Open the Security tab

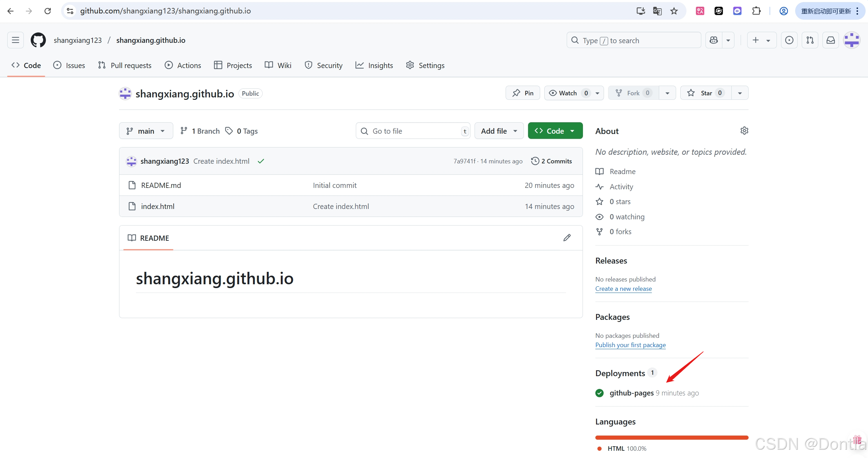323,65
